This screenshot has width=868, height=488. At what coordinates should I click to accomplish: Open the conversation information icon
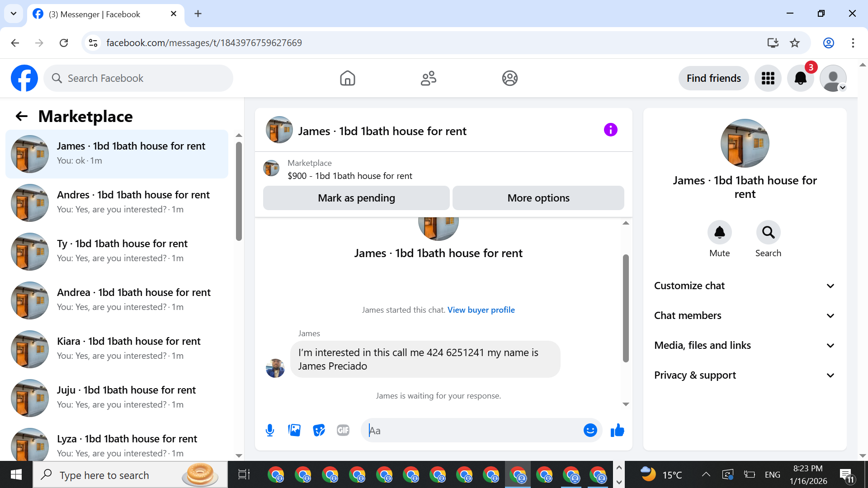point(610,130)
